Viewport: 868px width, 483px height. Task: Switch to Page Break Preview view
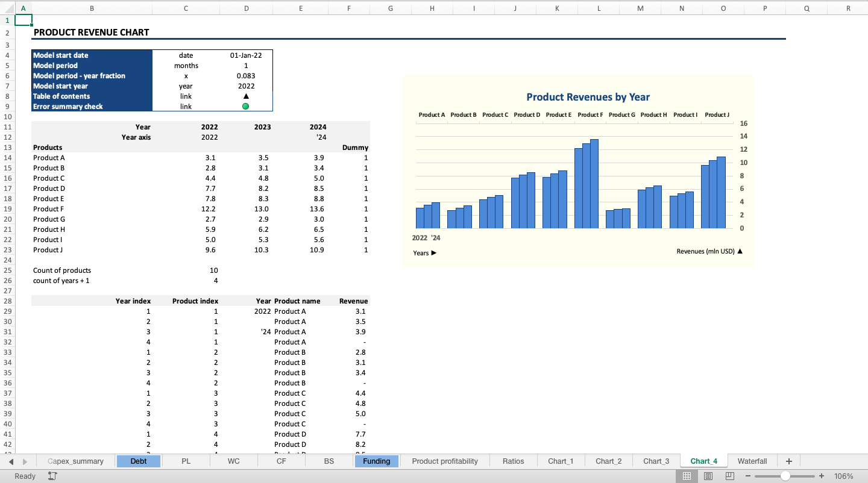730,476
